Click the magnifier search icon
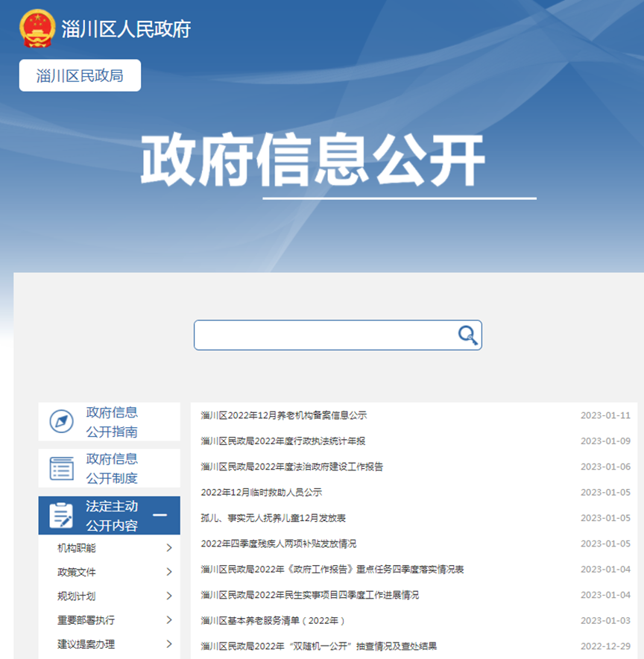 (x=467, y=335)
